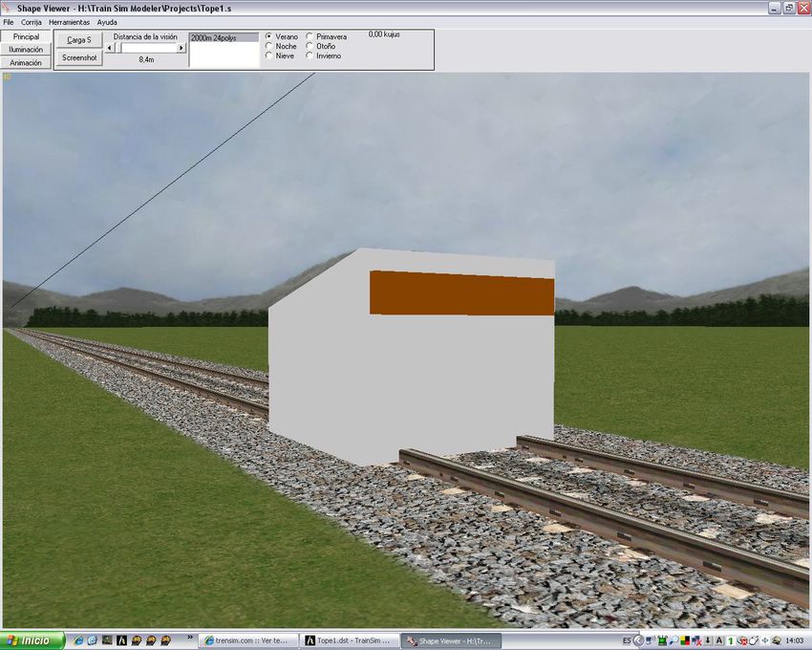Click the Shape Viewer title bar icon
Screen dimensions: 812x650
[8, 8]
